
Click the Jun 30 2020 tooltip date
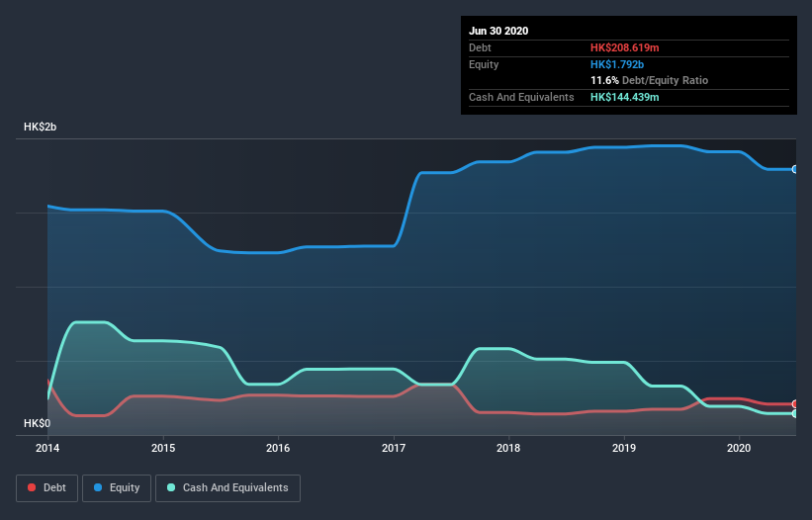tap(498, 31)
